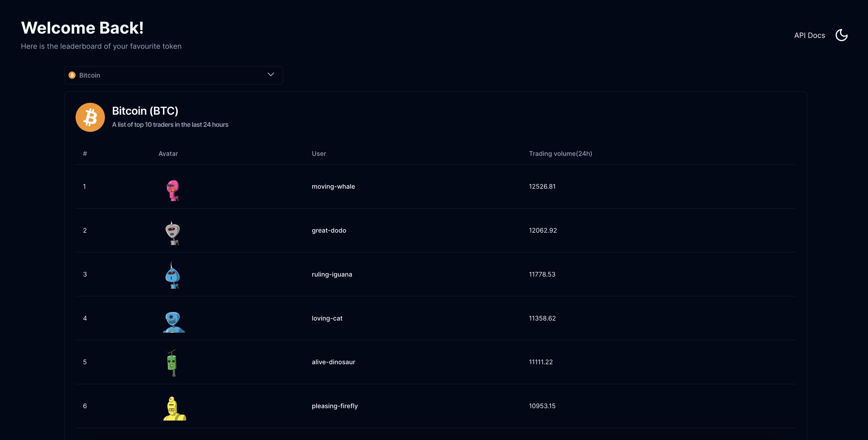Viewport: 868px width, 440px height.
Task: Click ruling-iguana's blue teardrop robot avatar
Action: (173, 276)
